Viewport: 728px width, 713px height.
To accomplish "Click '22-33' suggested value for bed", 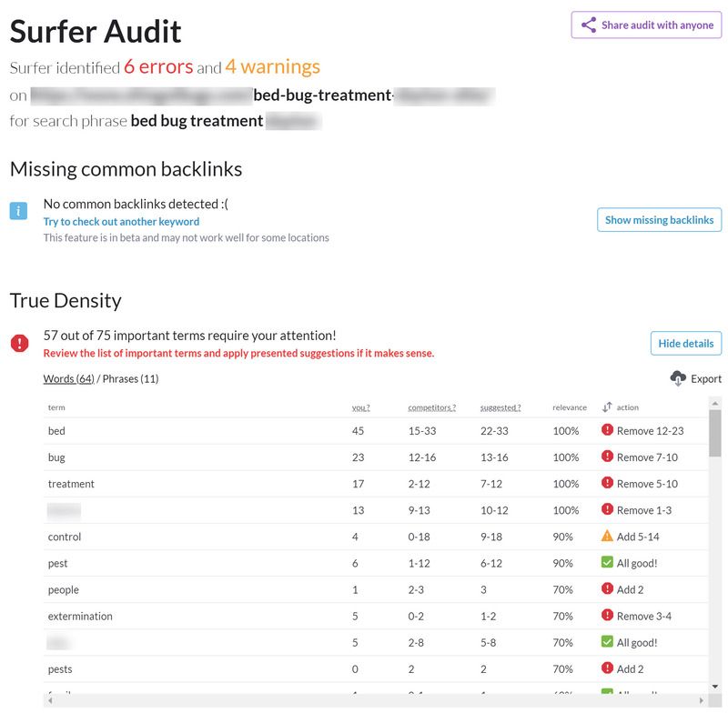I will pyautogui.click(x=494, y=431).
